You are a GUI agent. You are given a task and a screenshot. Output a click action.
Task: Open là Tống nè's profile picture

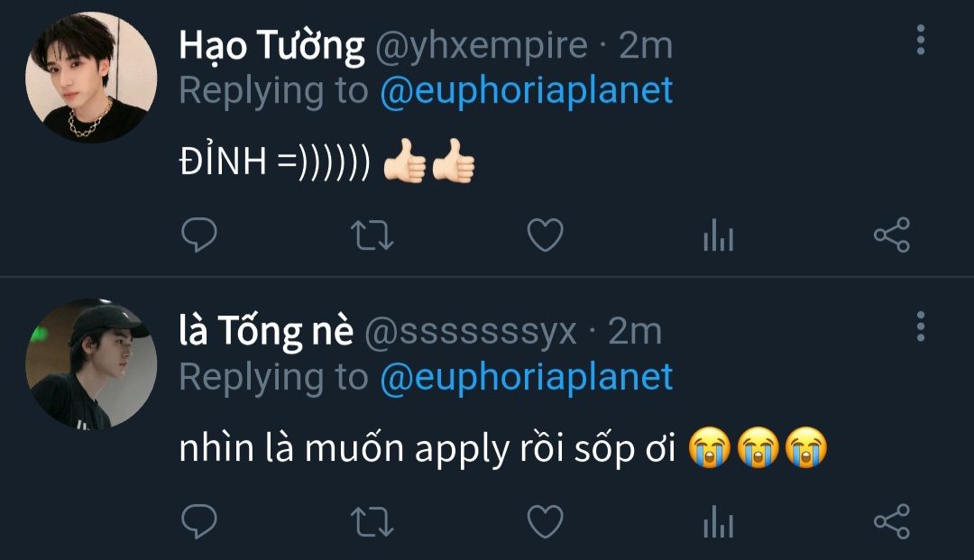click(x=91, y=364)
